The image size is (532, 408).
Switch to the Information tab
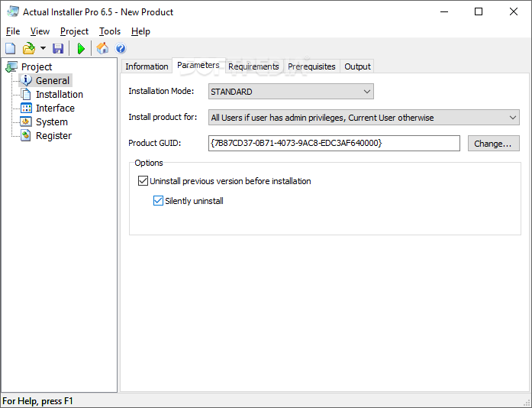click(x=147, y=66)
